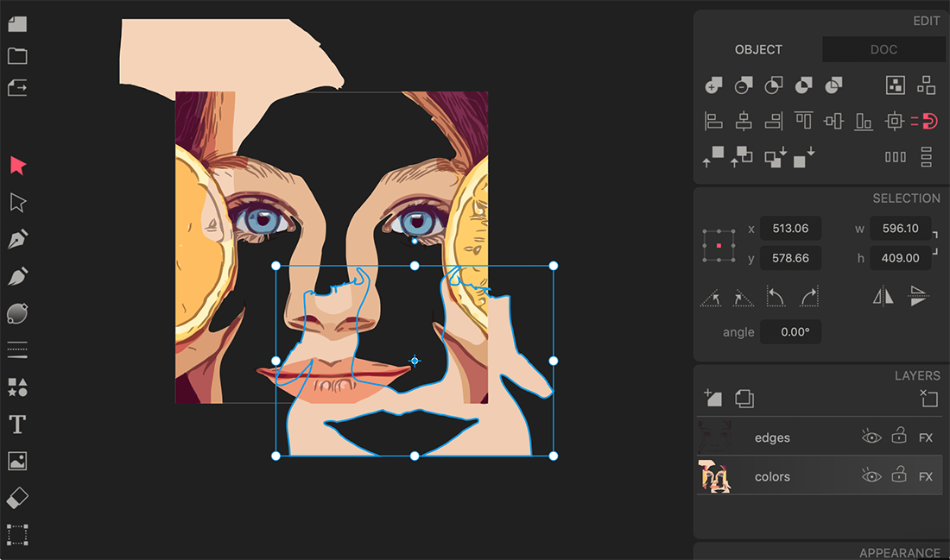Choose the Direct Selection arrow tool
Image resolution: width=950 pixels, height=560 pixels.
[x=18, y=203]
